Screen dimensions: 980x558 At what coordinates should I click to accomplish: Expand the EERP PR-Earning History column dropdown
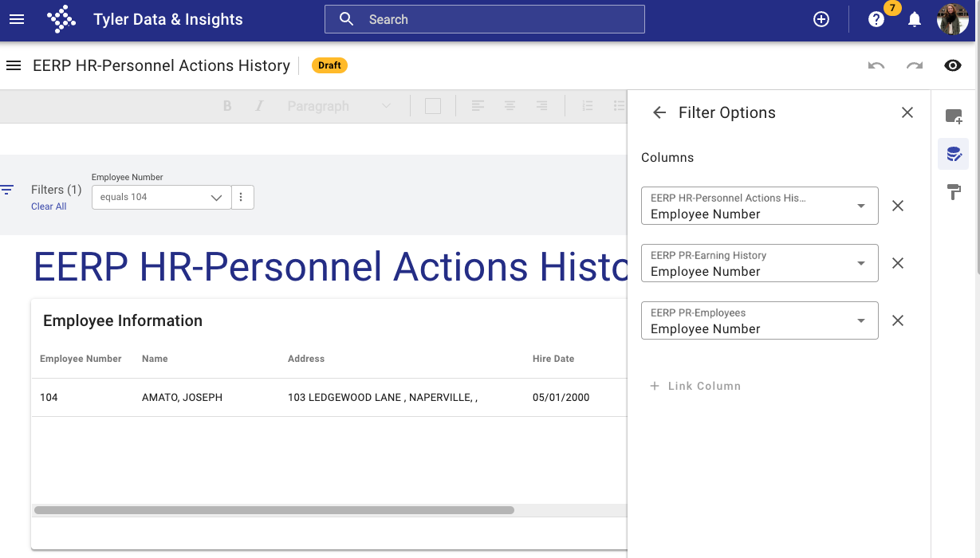tap(760, 263)
